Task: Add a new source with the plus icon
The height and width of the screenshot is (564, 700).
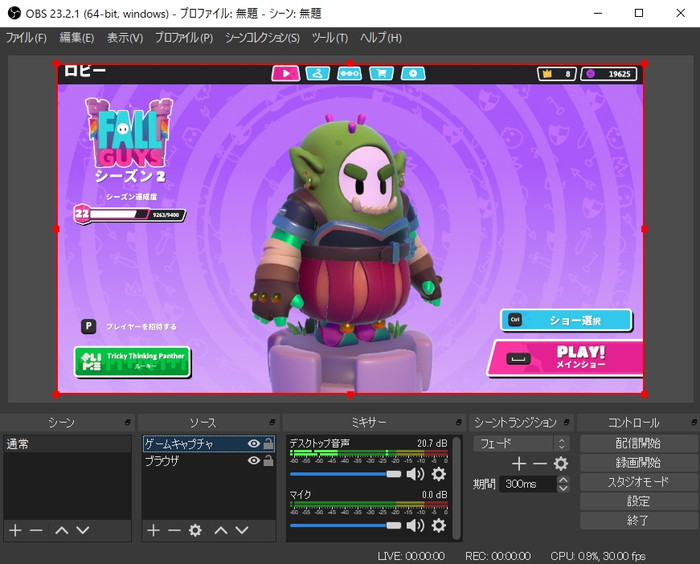Action: [x=153, y=530]
